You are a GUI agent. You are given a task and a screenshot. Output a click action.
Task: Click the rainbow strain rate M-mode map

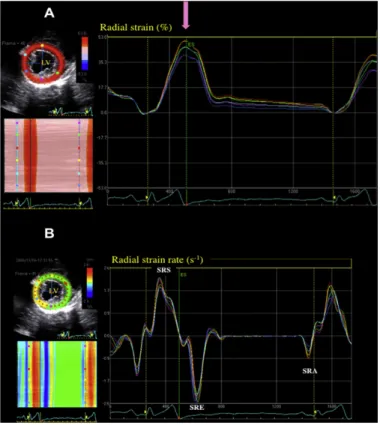(57, 374)
